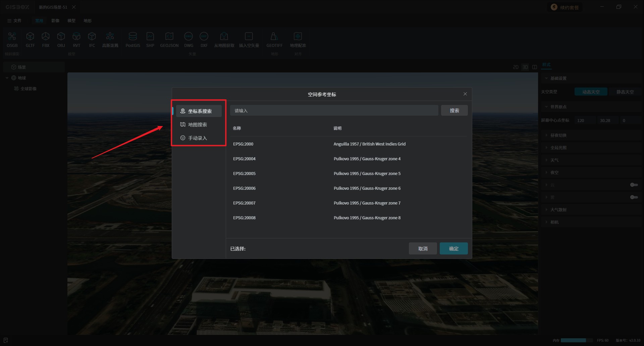Click the OSGB import icon
644x346 pixels.
tap(12, 37)
